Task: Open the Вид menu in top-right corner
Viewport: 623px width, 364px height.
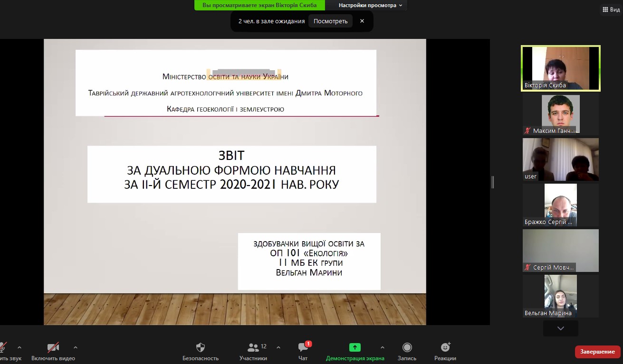Action: [611, 9]
